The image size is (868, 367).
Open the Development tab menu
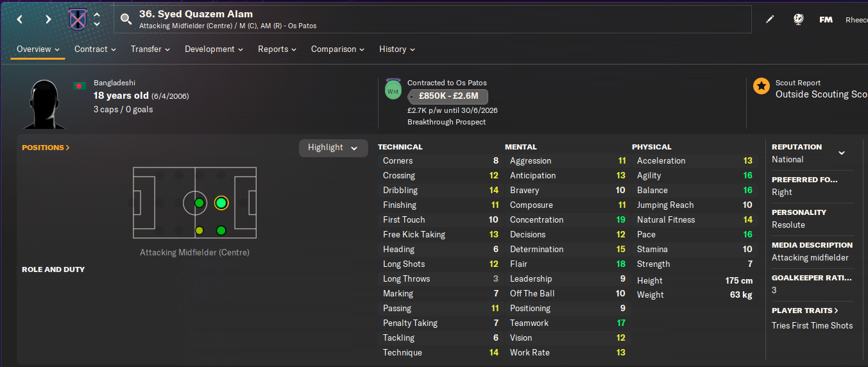pos(214,49)
